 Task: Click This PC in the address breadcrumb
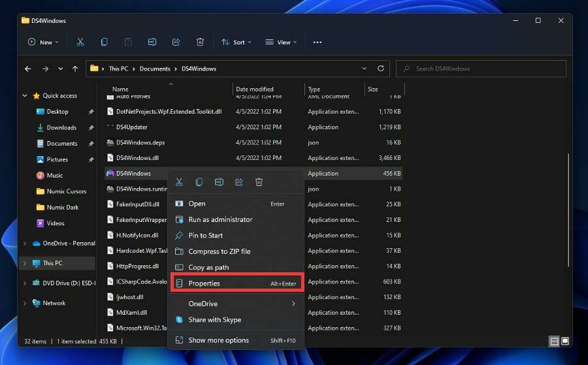click(x=118, y=69)
